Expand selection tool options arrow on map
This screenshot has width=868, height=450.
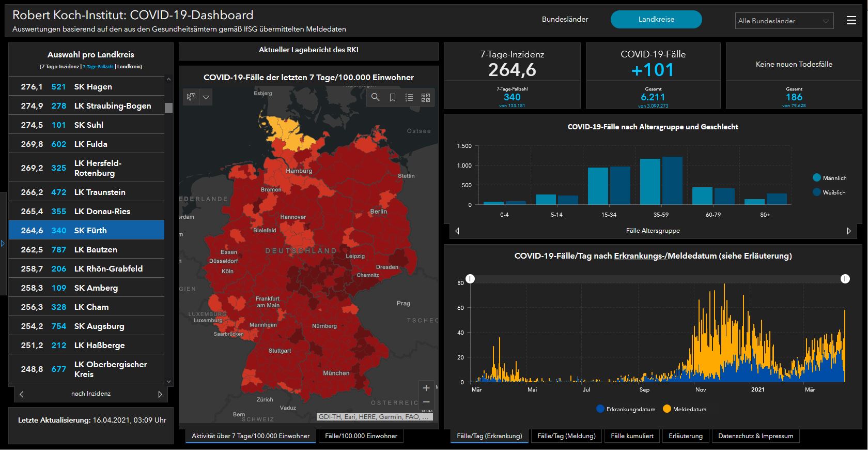pos(206,97)
